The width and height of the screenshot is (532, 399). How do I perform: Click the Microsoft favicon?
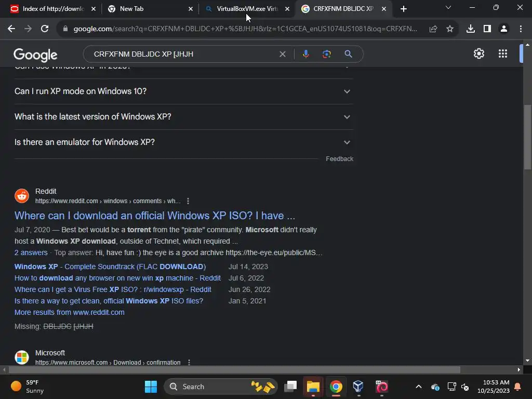22,357
